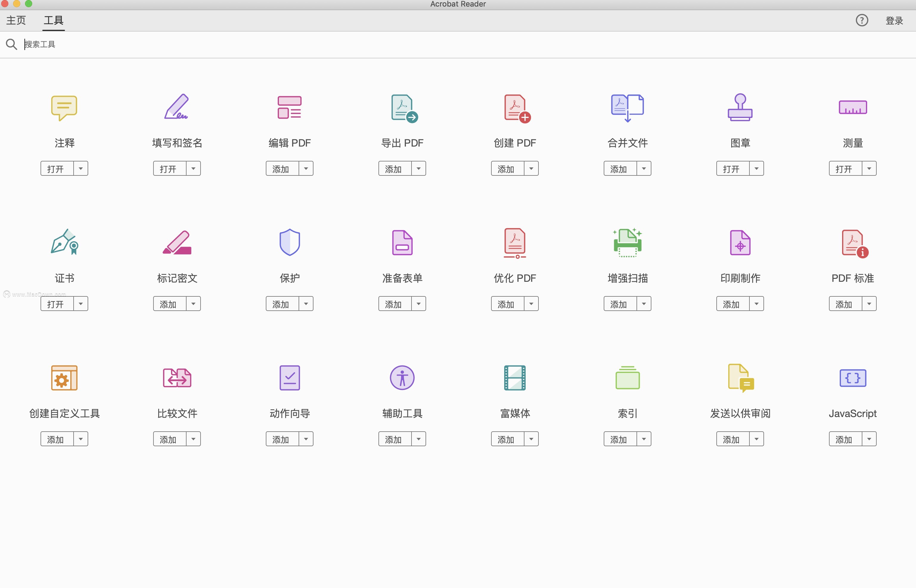The height and width of the screenshot is (588, 916).
Task: Click the 登录 sign-in link
Action: coord(894,21)
